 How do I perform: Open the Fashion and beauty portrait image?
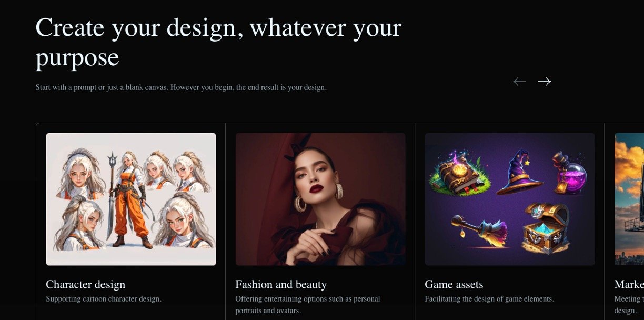(320, 199)
